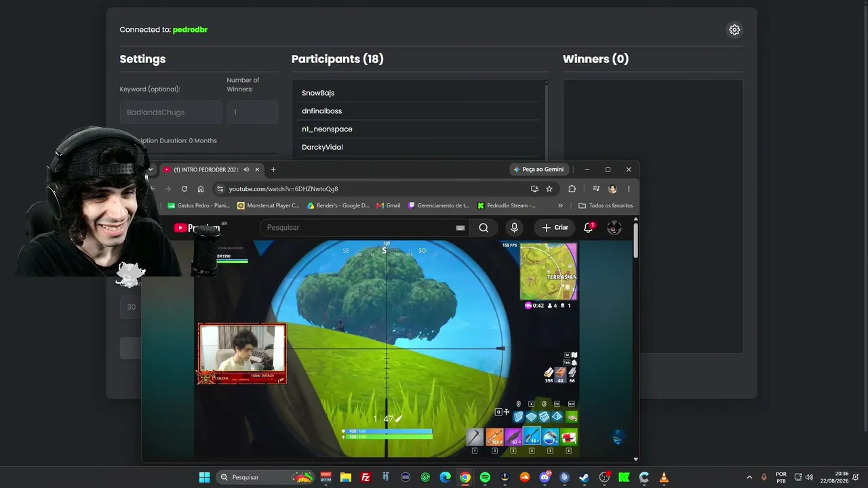Open the Render's Google Drive bookmark
868x488 pixels.
click(338, 205)
